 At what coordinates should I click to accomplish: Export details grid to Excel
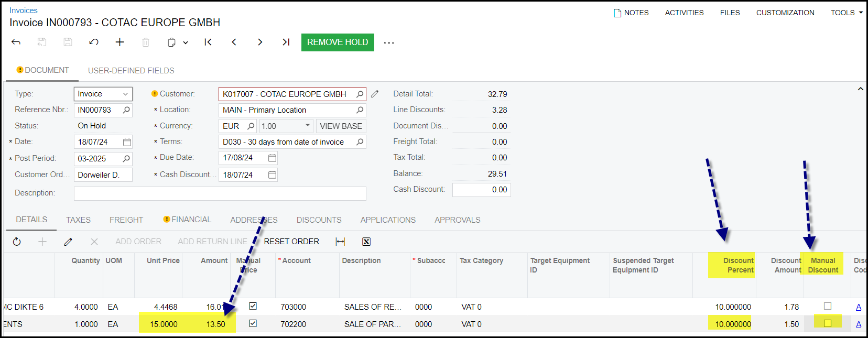(x=366, y=242)
